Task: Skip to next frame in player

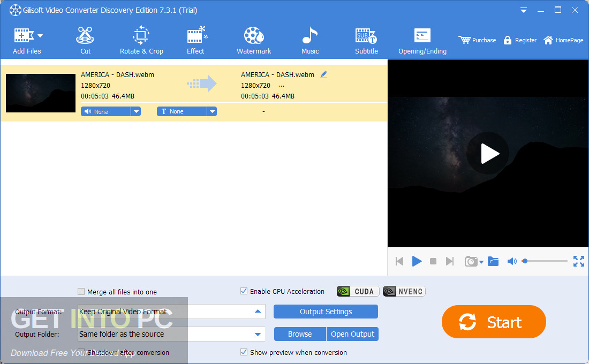Action: tap(450, 261)
